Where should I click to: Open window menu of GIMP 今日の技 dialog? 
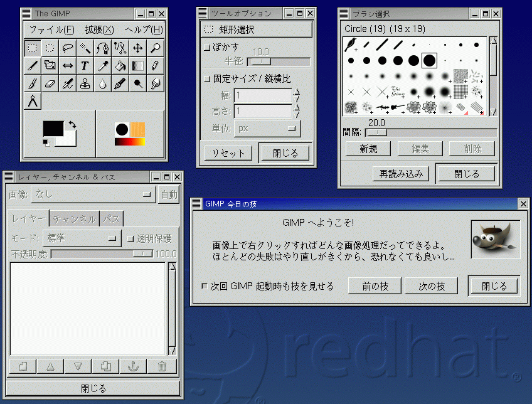click(x=196, y=203)
